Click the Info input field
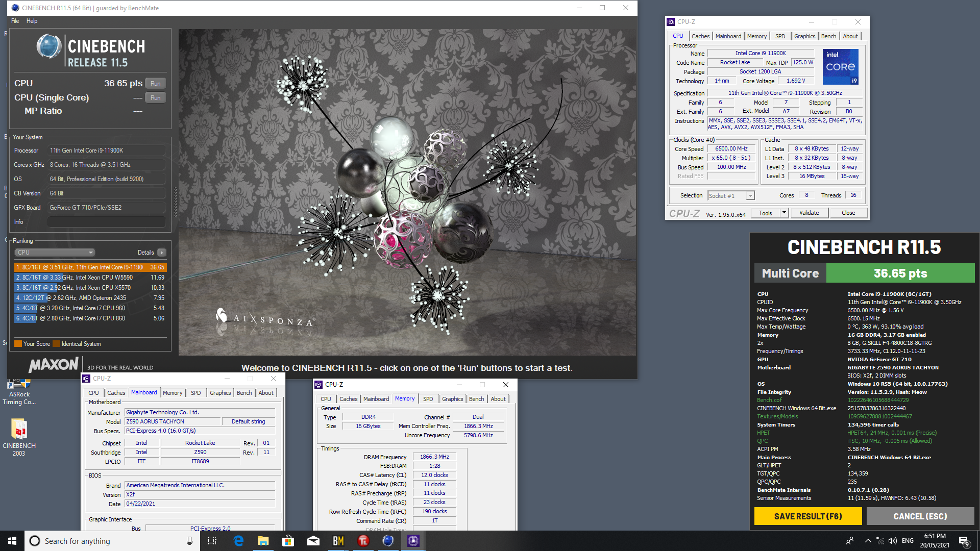The width and height of the screenshot is (980, 551). click(106, 222)
